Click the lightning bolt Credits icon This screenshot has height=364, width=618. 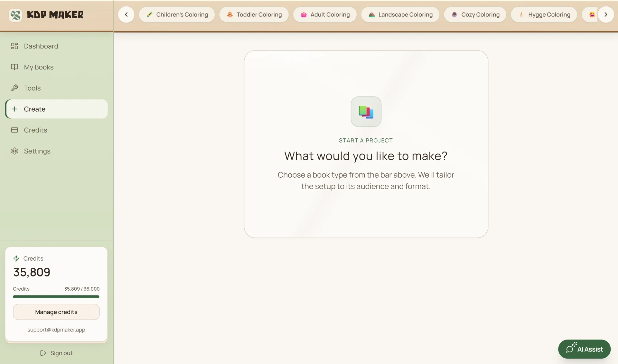click(x=16, y=258)
